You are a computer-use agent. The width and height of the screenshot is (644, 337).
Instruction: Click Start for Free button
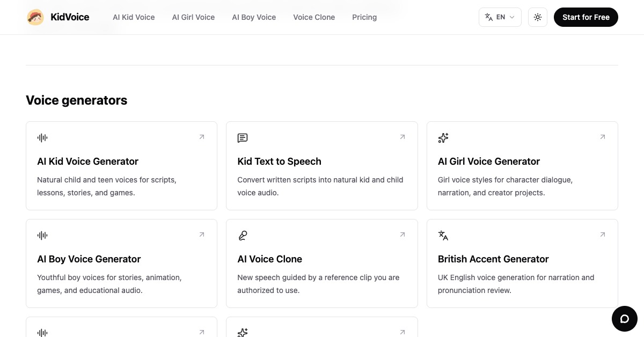(586, 17)
